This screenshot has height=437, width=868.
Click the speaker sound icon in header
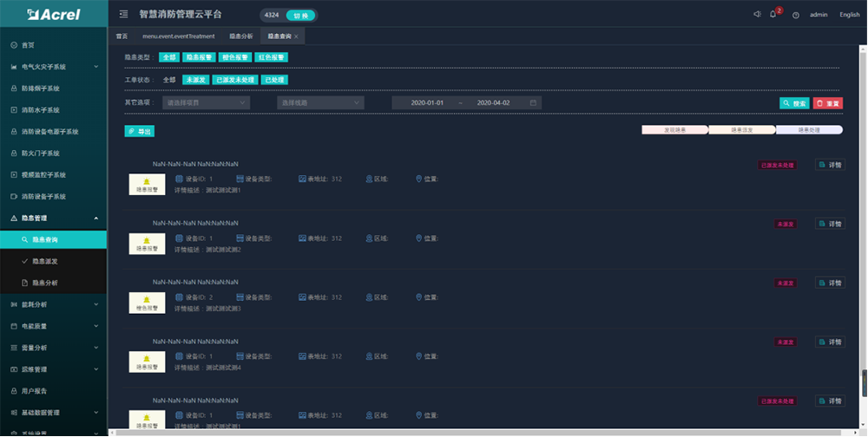click(x=757, y=15)
